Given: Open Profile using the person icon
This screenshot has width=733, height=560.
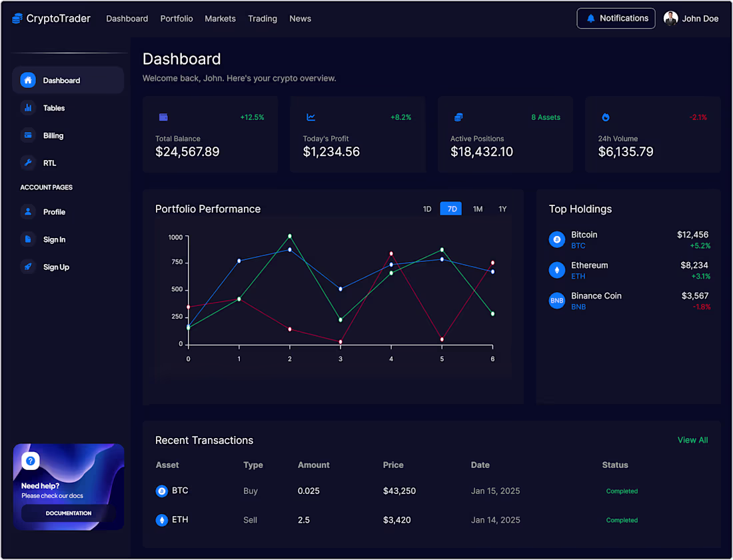Looking at the screenshot, I should [27, 211].
